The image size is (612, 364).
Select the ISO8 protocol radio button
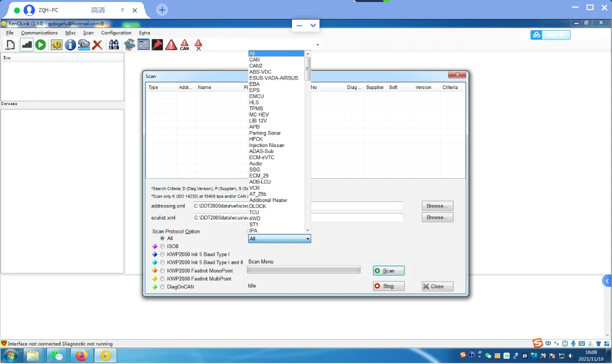(162, 246)
